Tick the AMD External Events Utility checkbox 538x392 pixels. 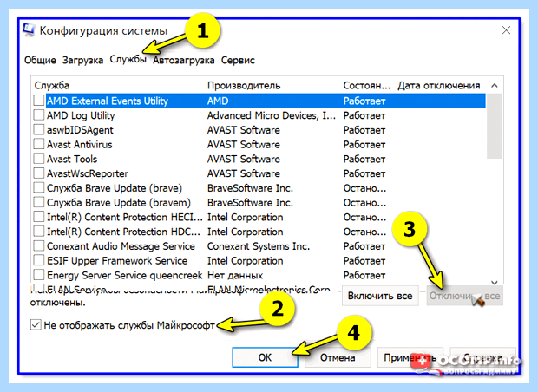pos(39,101)
